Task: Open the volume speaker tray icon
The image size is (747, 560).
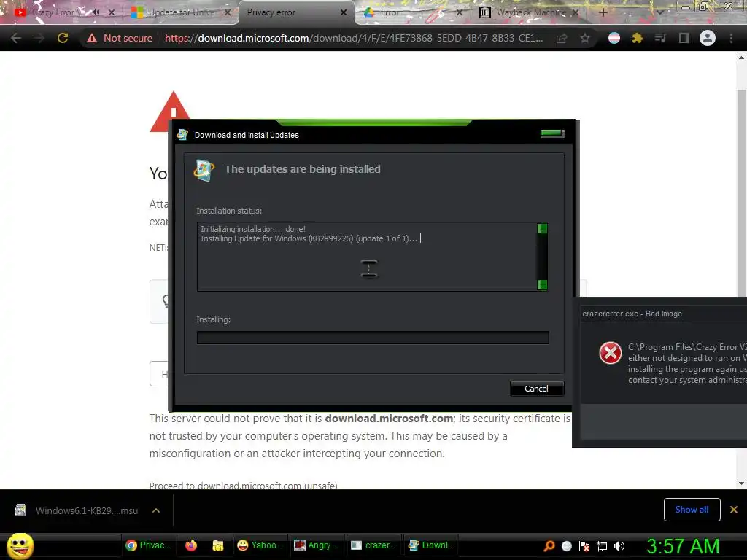Action: (619, 546)
